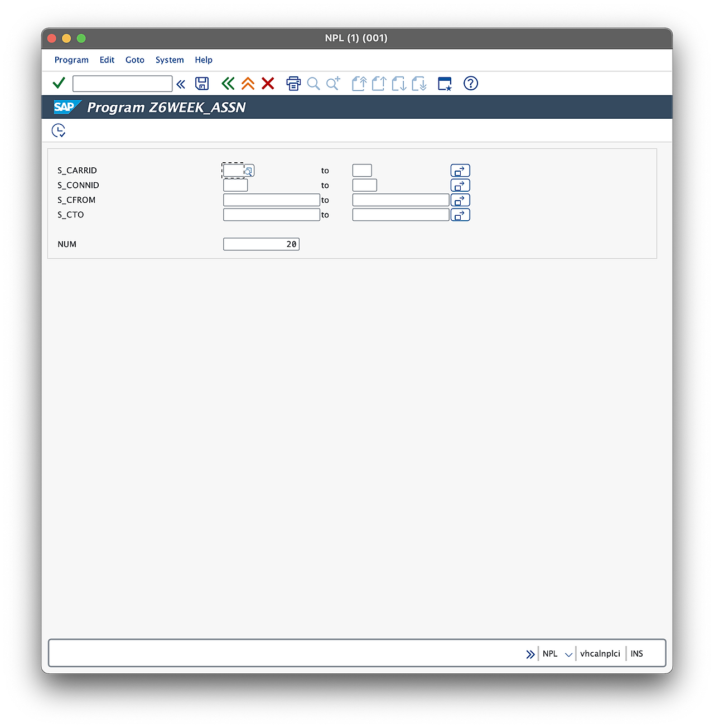
Task: Open the Goto menu
Action: coord(135,60)
